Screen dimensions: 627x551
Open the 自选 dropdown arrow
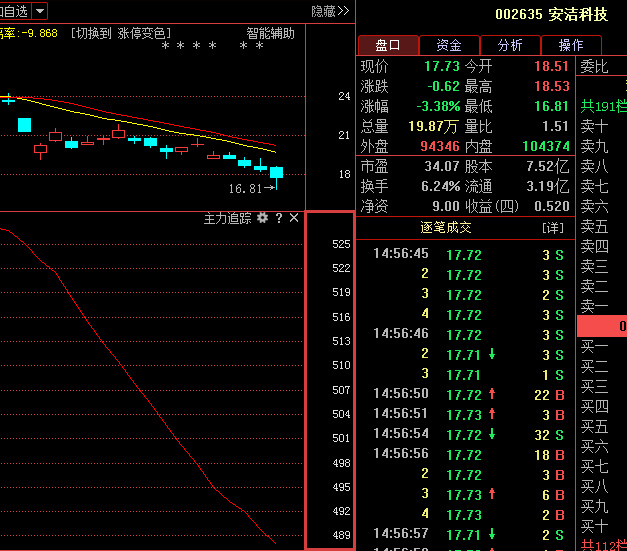point(39,11)
